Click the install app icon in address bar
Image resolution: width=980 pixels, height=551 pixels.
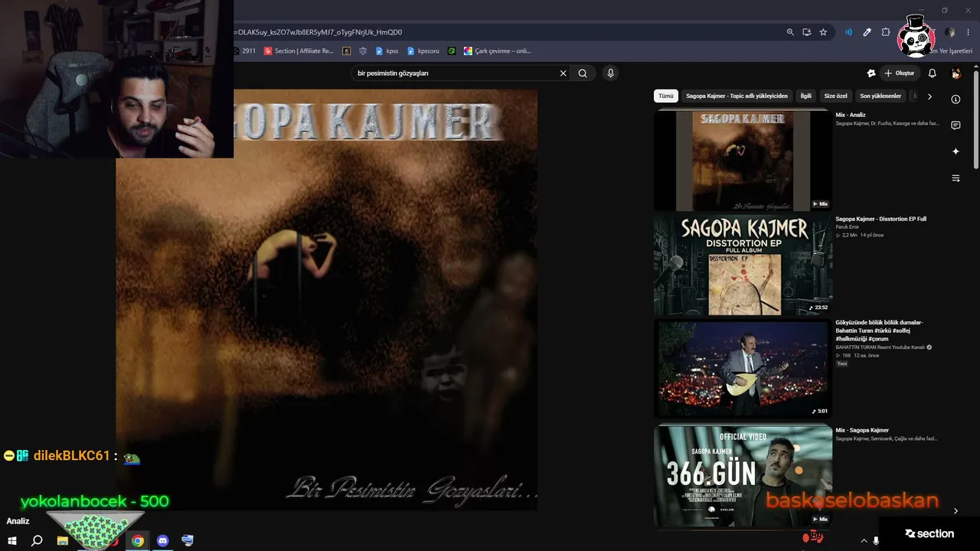coord(807,32)
